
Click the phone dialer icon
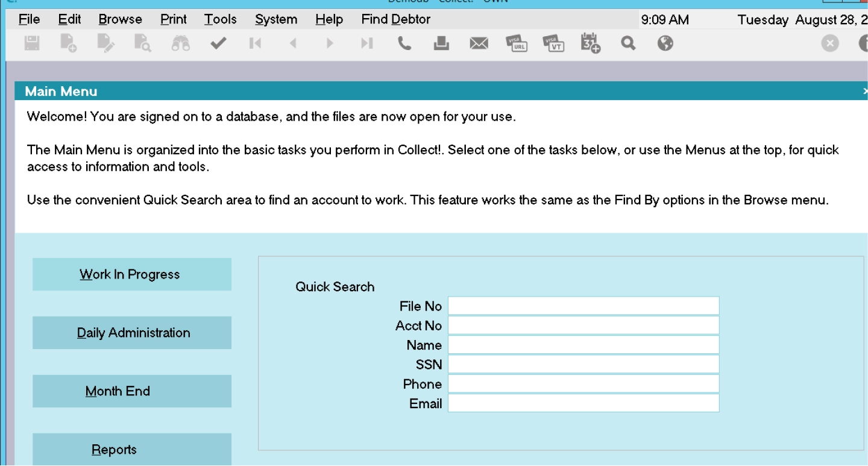point(404,43)
